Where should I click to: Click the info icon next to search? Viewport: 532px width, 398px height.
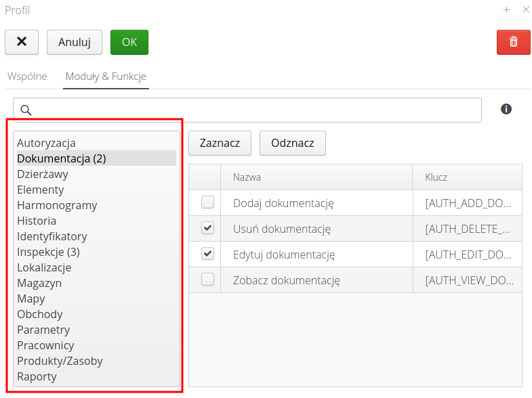(x=506, y=109)
